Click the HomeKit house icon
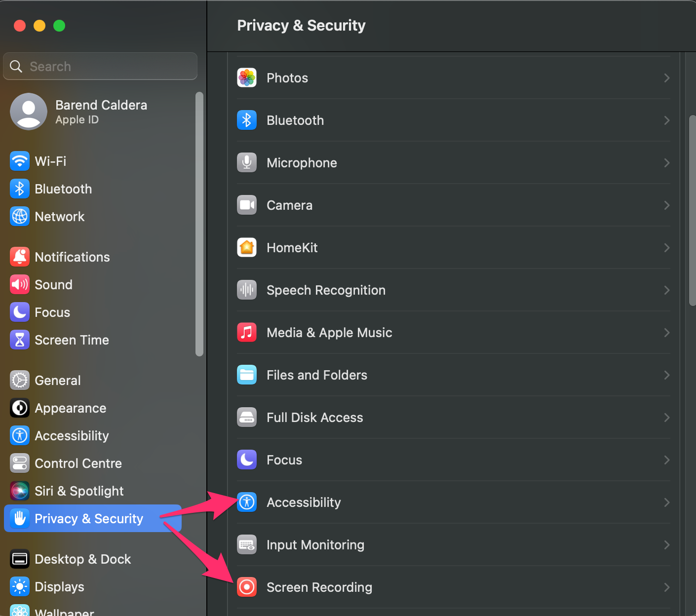The height and width of the screenshot is (616, 696). pyautogui.click(x=247, y=248)
